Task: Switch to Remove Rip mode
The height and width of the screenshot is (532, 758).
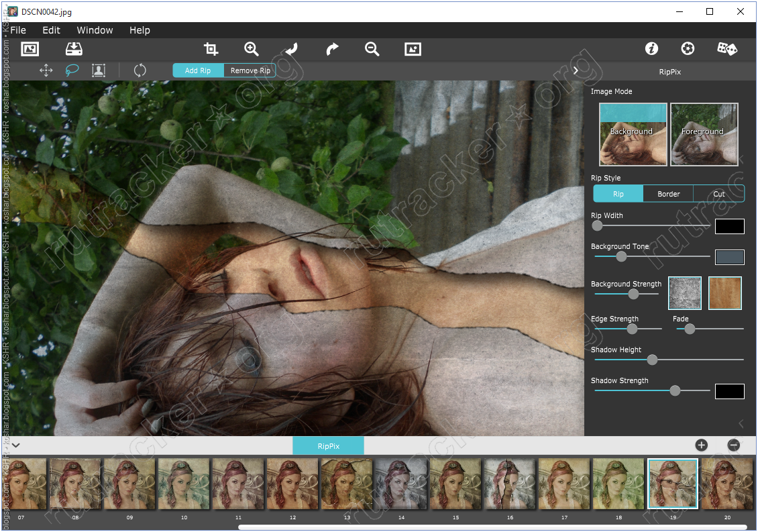Action: pos(250,70)
